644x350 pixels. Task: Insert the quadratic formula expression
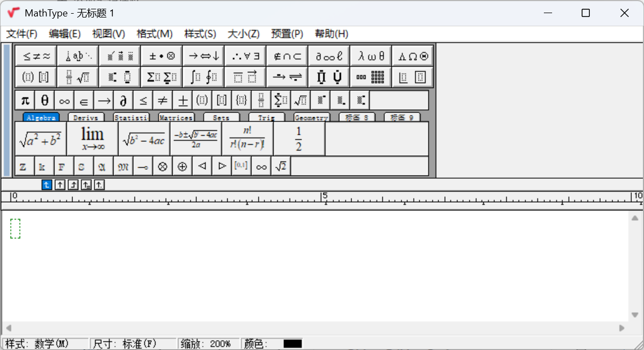tap(195, 139)
